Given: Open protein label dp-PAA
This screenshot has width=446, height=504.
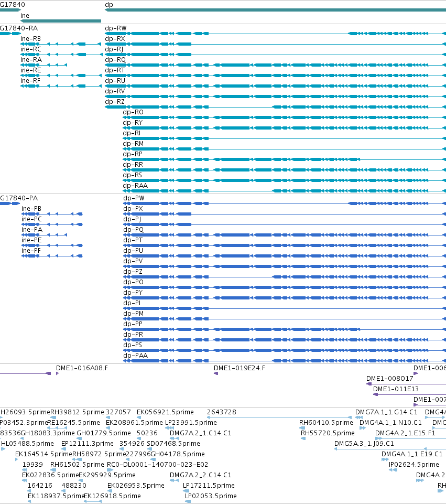Looking at the screenshot, I should point(136,356).
